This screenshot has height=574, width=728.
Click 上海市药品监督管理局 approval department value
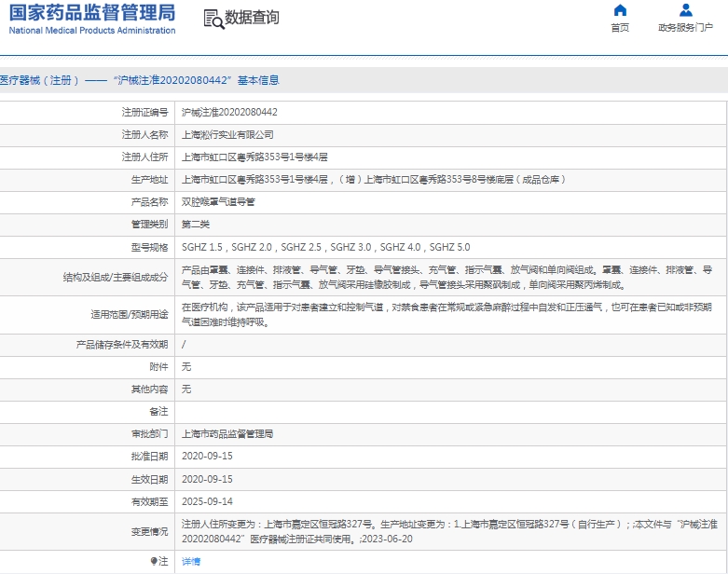click(227, 434)
